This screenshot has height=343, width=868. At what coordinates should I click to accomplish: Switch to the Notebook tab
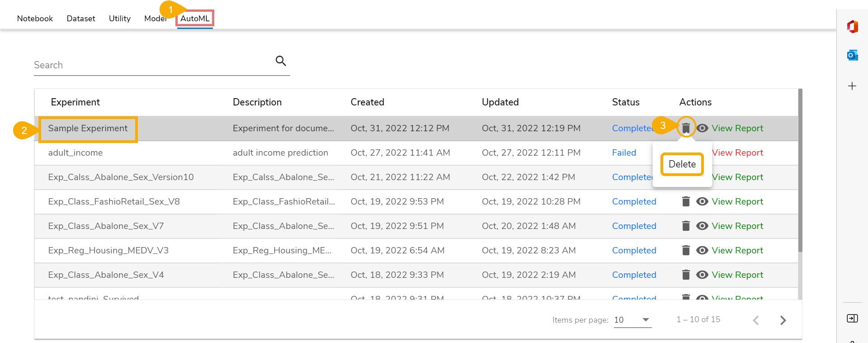point(35,19)
